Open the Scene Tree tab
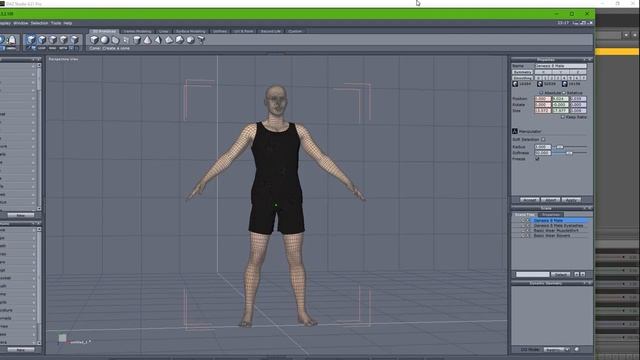Viewport: 640px width, 360px height. (524, 215)
